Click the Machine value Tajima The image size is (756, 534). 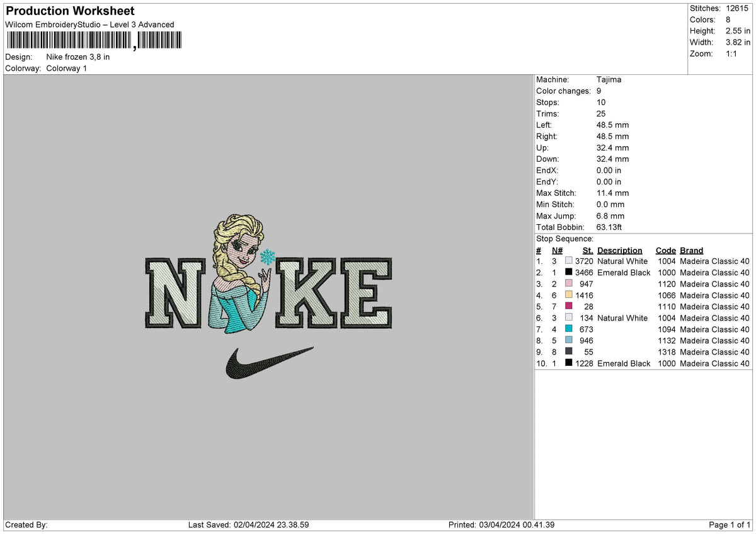point(610,79)
